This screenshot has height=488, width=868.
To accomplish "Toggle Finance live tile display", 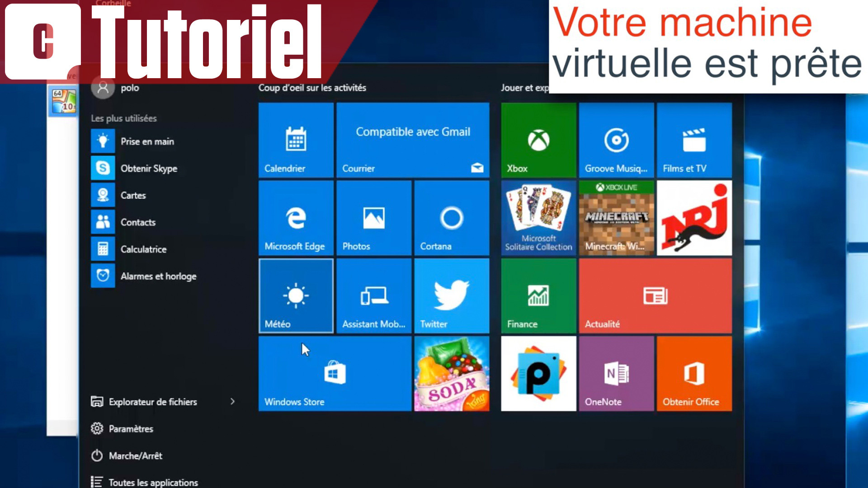I will 538,296.
